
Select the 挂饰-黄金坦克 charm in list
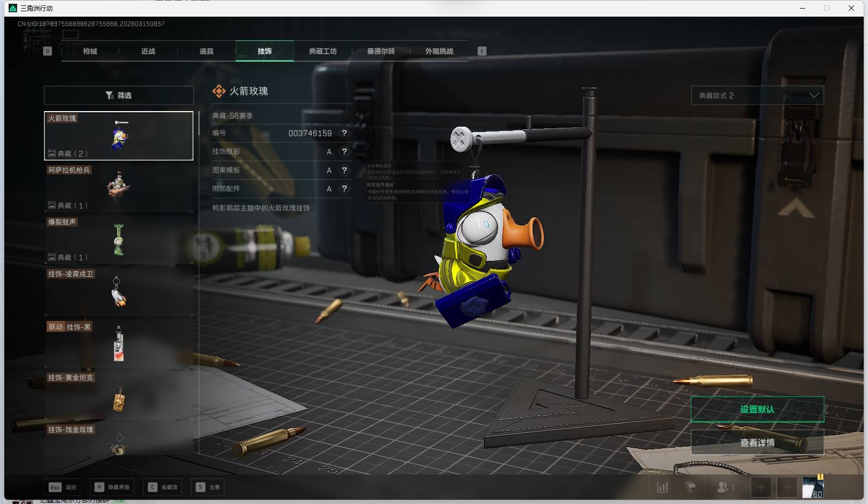point(119,396)
